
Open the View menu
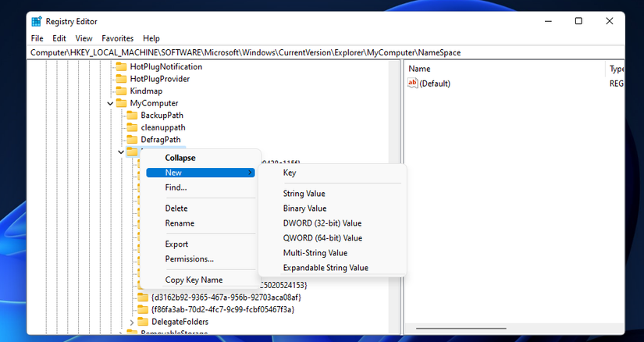[84, 38]
